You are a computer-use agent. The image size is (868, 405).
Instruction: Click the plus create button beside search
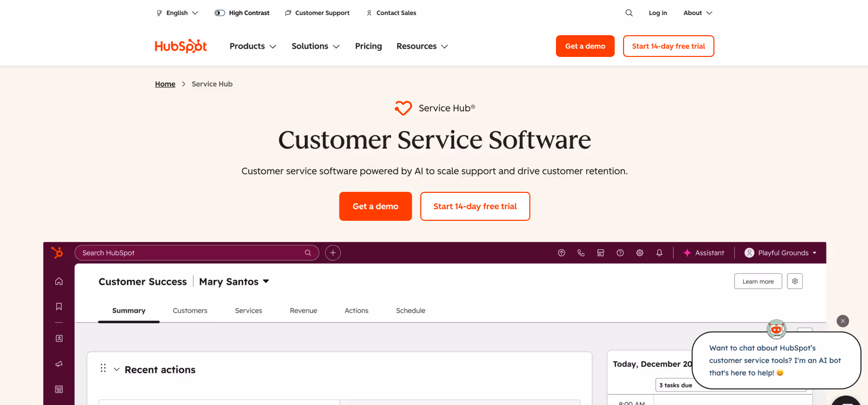pyautogui.click(x=333, y=253)
